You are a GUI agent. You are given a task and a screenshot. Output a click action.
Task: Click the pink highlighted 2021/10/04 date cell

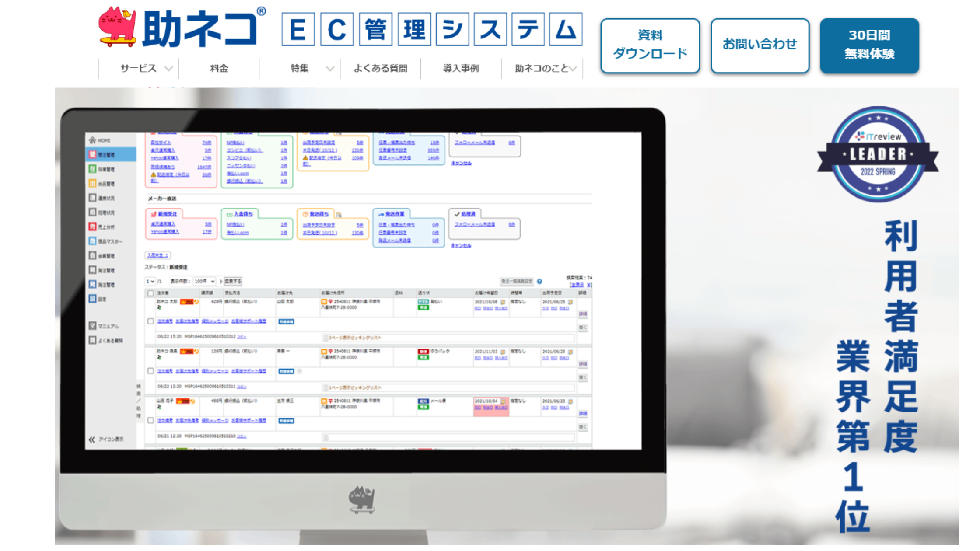[x=491, y=406]
